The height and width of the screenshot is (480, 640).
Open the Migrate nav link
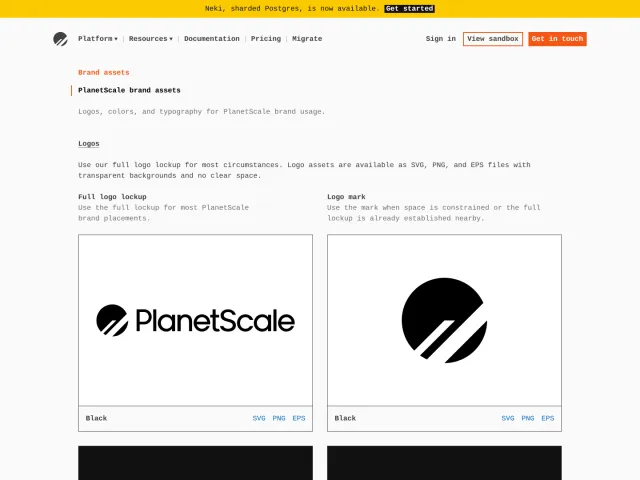[307, 39]
